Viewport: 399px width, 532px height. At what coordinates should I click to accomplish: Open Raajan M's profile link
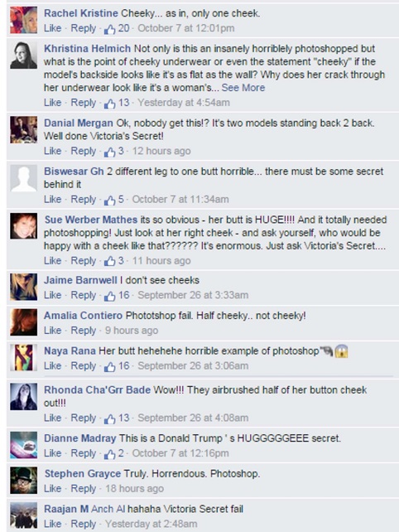point(66,509)
